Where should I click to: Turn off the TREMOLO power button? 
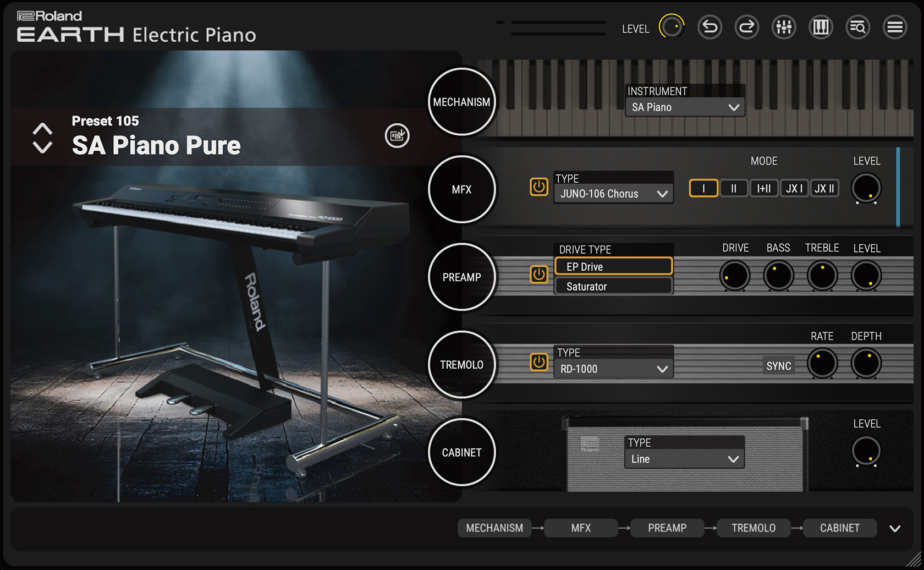tap(538, 362)
